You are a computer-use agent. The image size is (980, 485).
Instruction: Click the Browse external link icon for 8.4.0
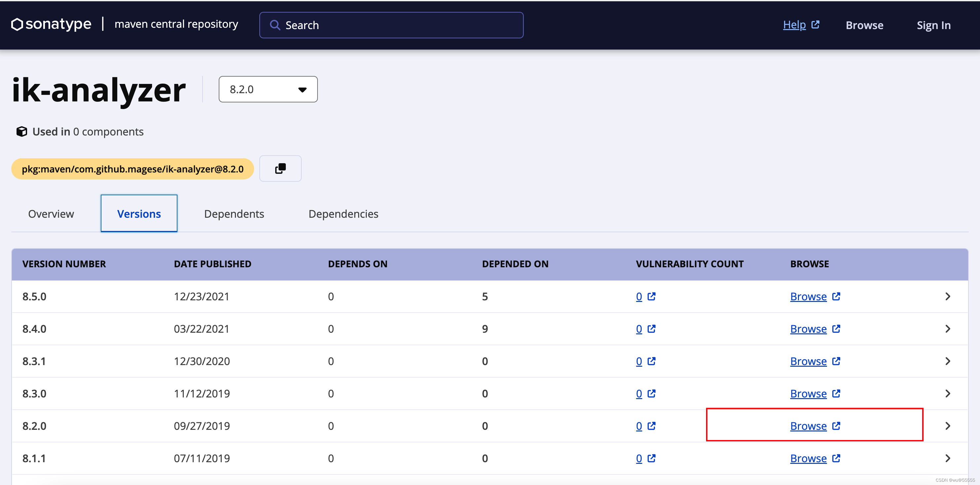coord(838,329)
